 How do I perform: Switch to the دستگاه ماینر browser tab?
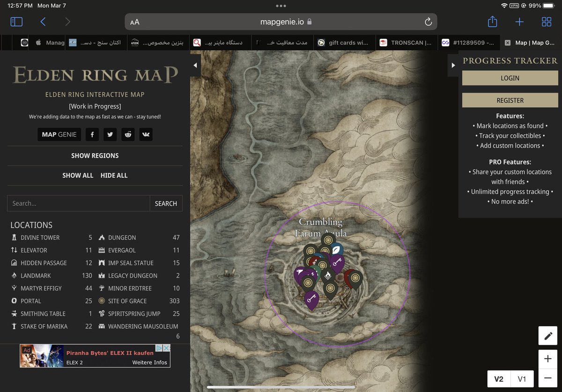pyautogui.click(x=220, y=43)
